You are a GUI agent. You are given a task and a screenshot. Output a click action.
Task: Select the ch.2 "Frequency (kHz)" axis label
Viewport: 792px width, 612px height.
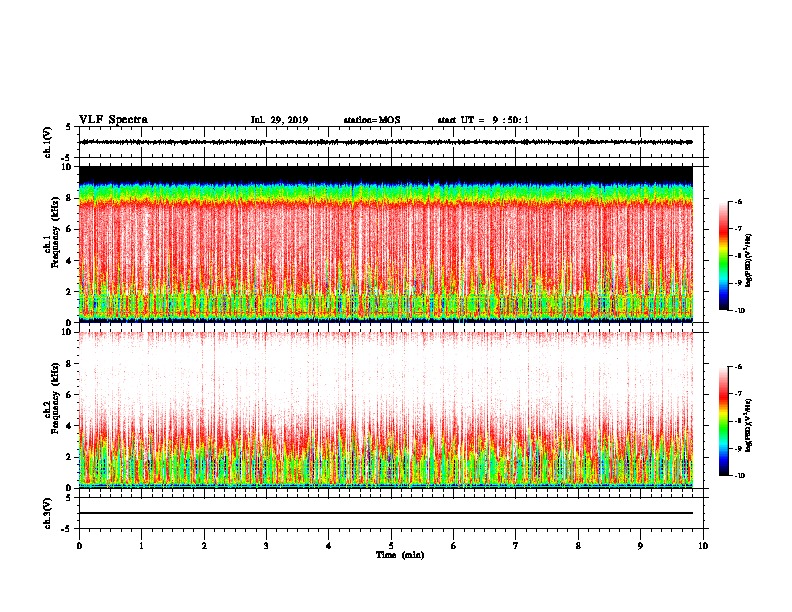[x=55, y=398]
